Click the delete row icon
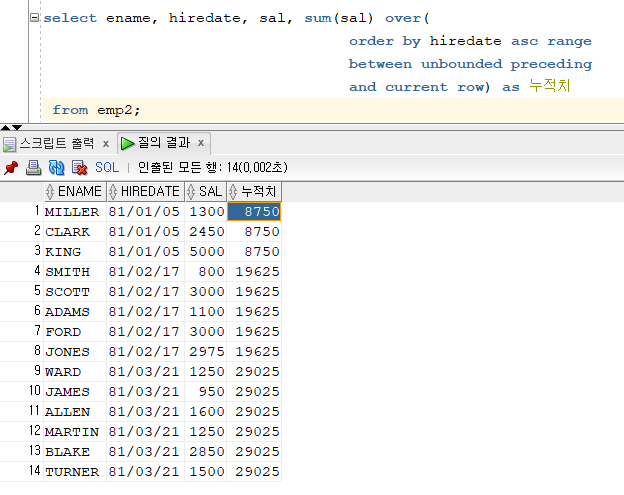Screen dimensions: 624x495 coord(80,168)
